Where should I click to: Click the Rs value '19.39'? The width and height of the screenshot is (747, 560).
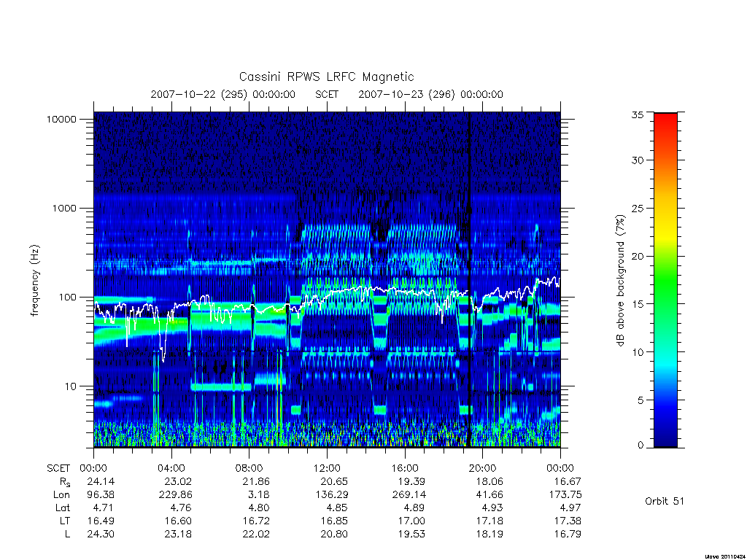click(x=411, y=481)
